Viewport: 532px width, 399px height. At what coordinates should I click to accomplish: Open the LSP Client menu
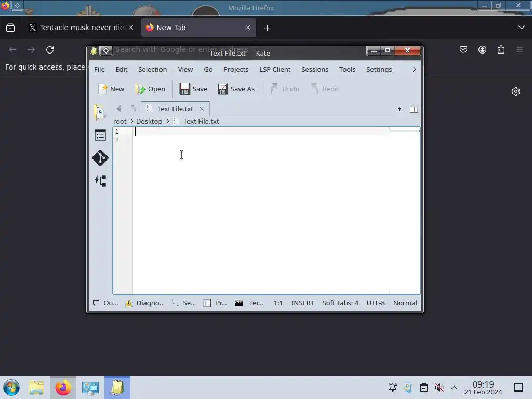(x=275, y=69)
